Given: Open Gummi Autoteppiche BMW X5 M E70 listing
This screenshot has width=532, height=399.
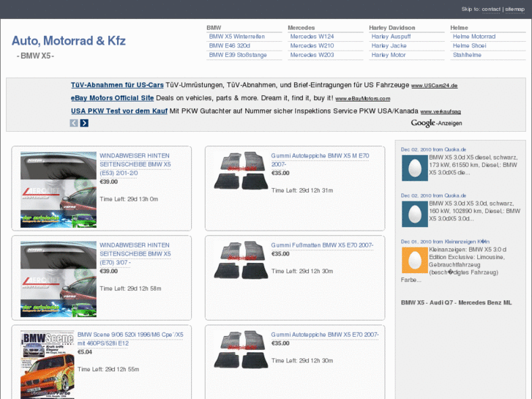Looking at the screenshot, I should (x=320, y=160).
